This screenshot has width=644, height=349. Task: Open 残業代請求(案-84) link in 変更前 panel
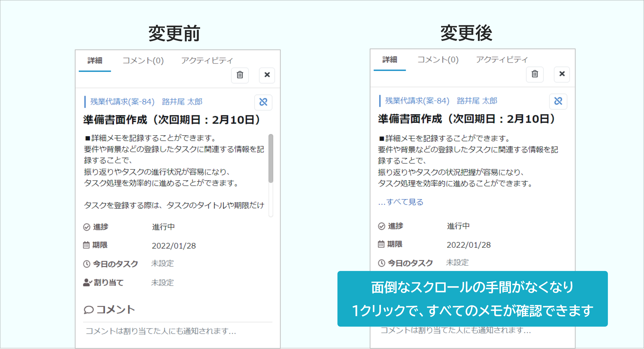tap(122, 102)
